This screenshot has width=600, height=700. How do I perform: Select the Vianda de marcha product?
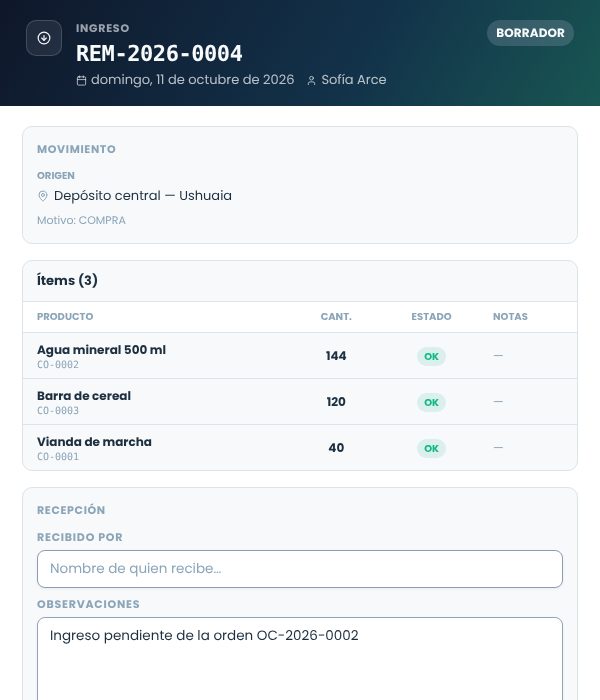click(x=94, y=442)
